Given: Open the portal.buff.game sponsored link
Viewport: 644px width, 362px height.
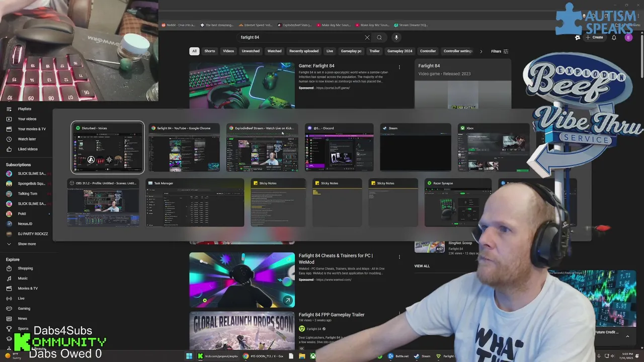Looking at the screenshot, I should click(x=333, y=88).
